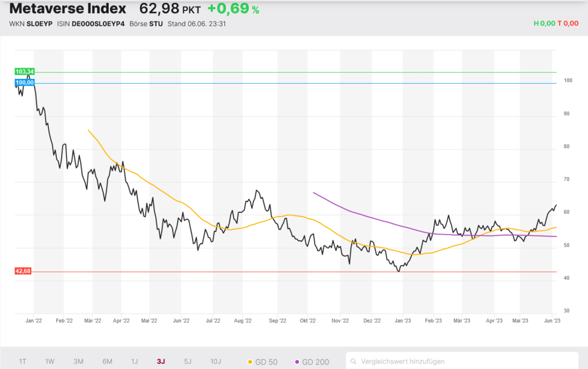Image resolution: width=588 pixels, height=369 pixels.
Task: Click the Metaverse Index title
Action: 68,8
